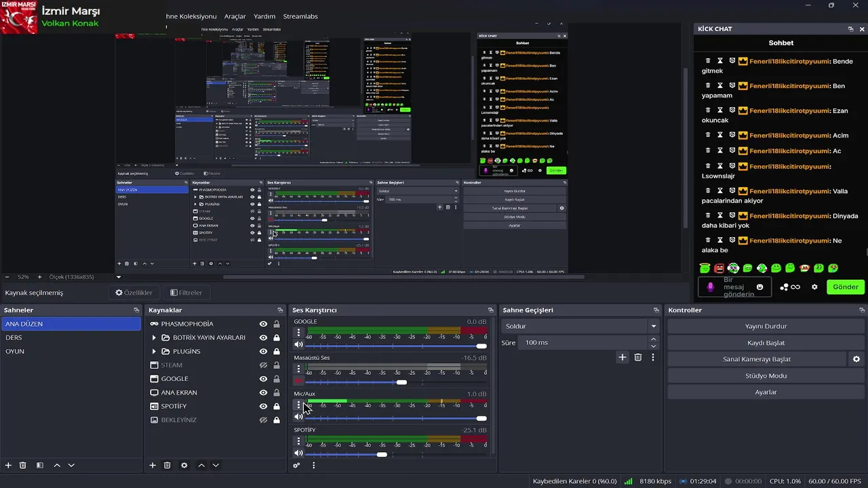
Task: Add a new scene with plus icon
Action: 8,466
